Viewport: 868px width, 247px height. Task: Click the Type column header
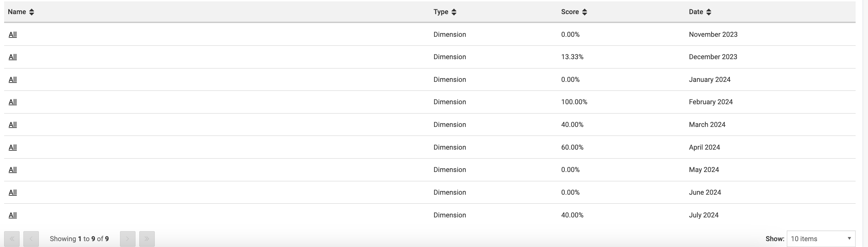(441, 12)
